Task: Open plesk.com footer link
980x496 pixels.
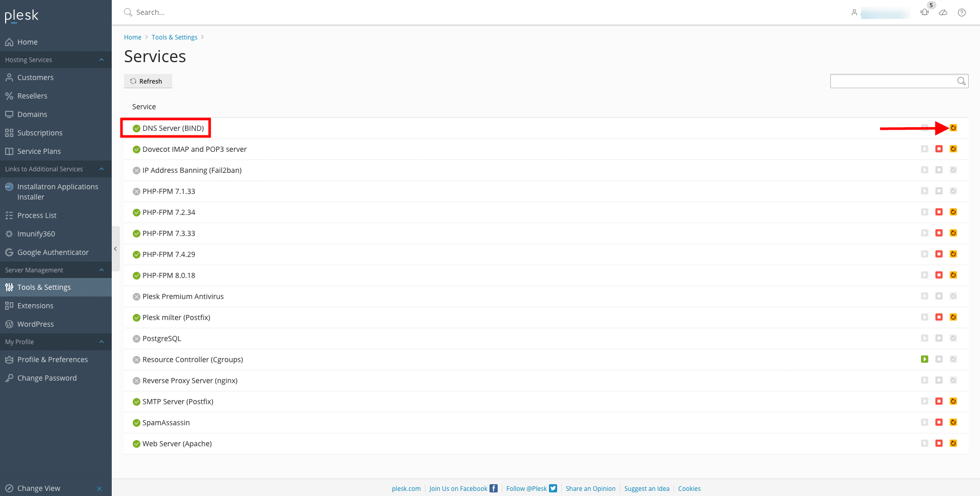Action: 406,489
